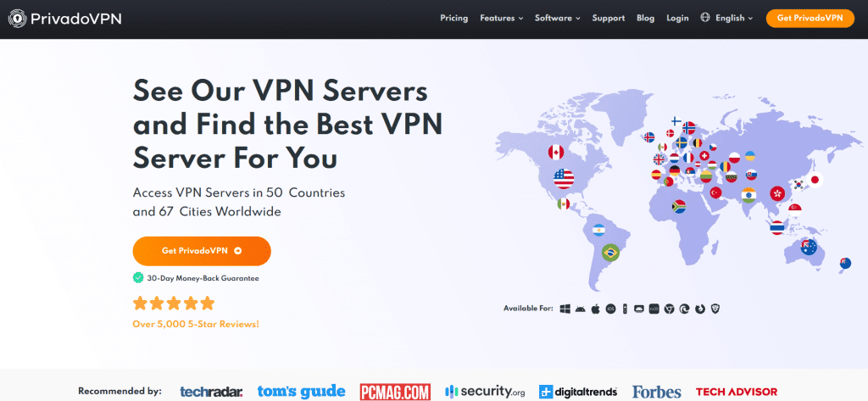868x401 pixels.
Task: Select the Brazil flag marker on map
Action: click(610, 253)
